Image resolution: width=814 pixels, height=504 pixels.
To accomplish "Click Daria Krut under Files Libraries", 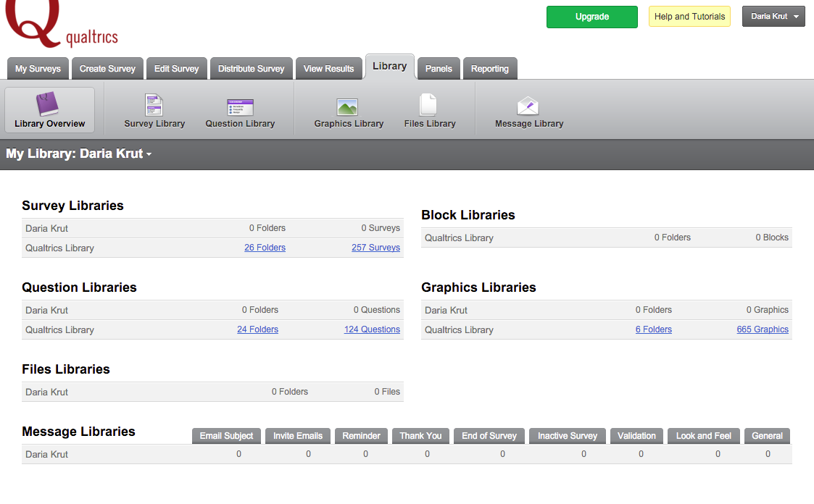I will pyautogui.click(x=46, y=392).
